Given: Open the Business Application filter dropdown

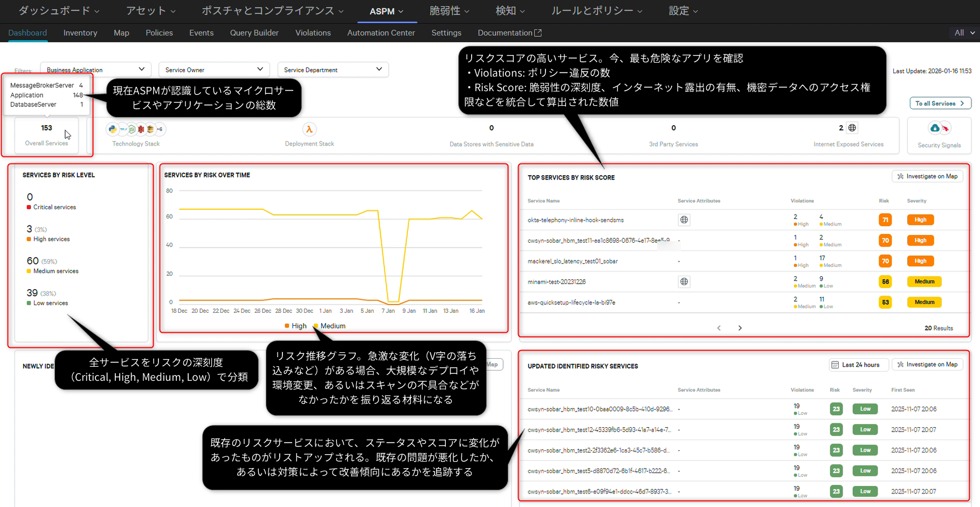Looking at the screenshot, I should pos(95,70).
